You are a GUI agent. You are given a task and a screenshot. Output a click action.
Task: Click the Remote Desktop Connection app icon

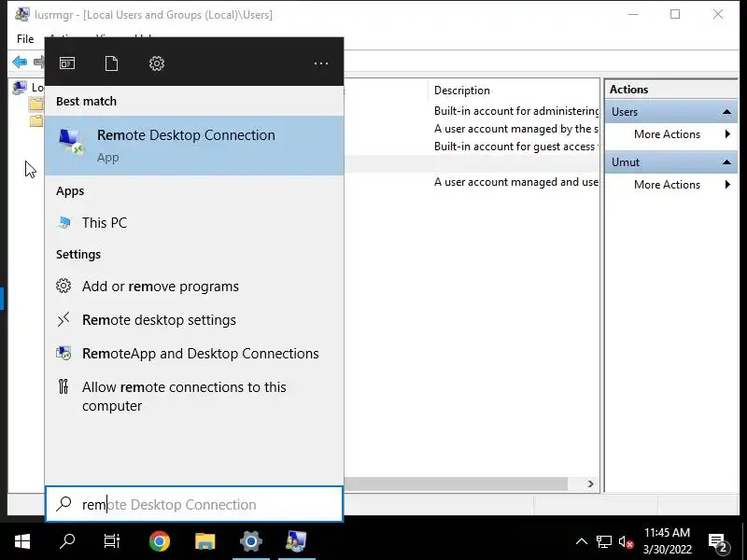click(71, 142)
